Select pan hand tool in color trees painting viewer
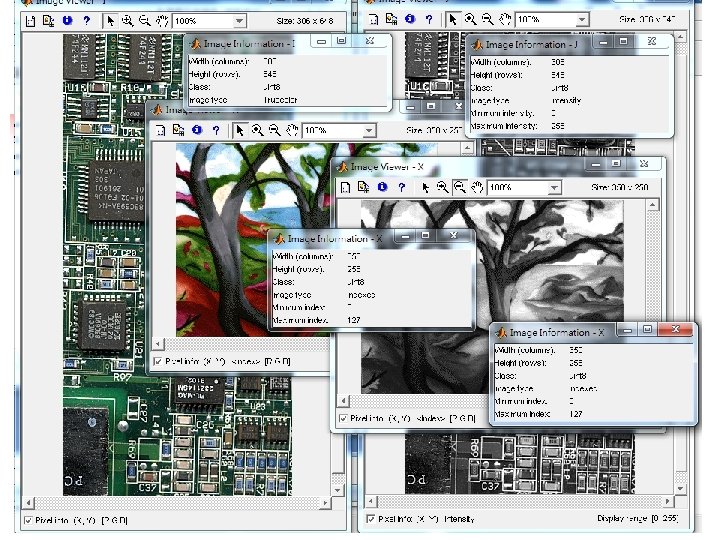This screenshot has width=720, height=540. [x=292, y=130]
